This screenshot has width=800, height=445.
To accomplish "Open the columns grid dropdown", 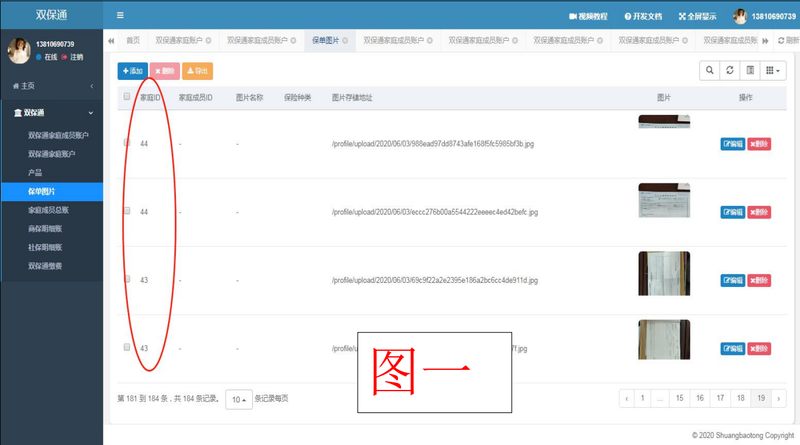I will tap(773, 70).
